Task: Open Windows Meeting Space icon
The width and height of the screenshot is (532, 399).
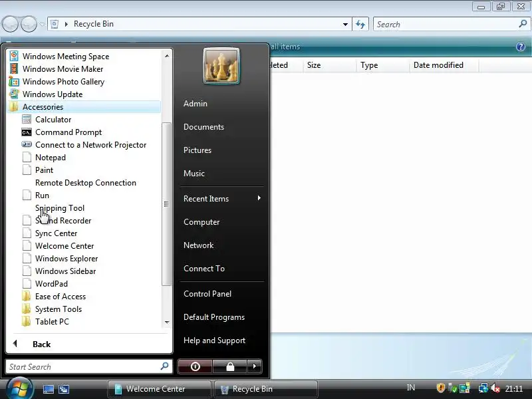Action: click(x=14, y=56)
